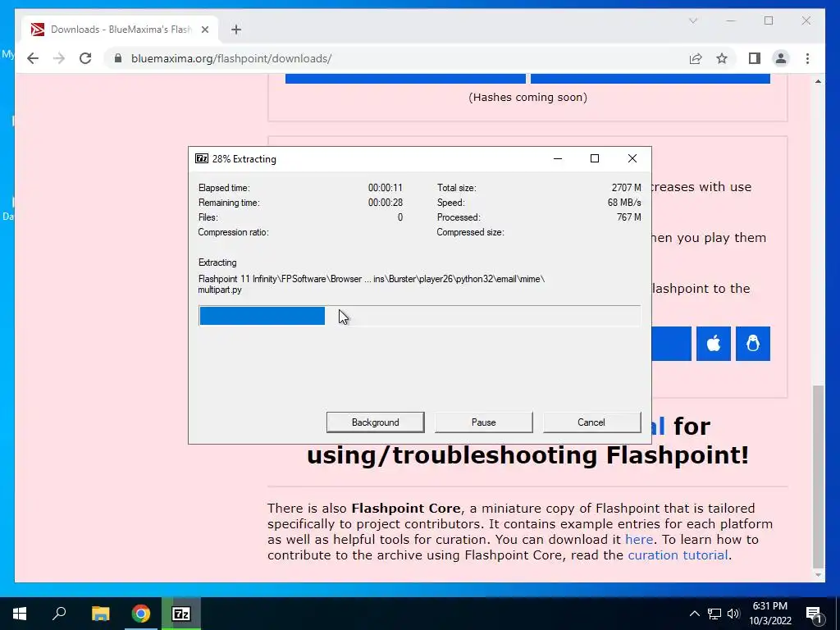Click the 7z icon in dialog title bar
This screenshot has height=630, width=840.
click(x=202, y=158)
